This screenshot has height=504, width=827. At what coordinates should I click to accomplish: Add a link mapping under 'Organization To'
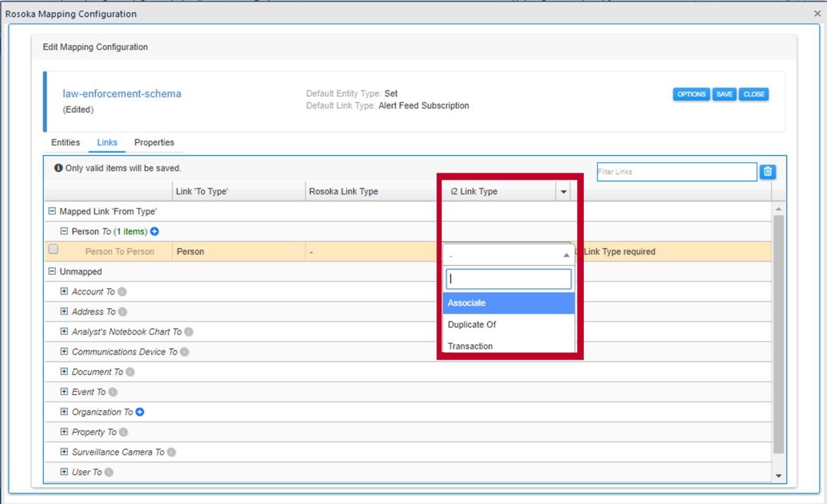coord(139,411)
